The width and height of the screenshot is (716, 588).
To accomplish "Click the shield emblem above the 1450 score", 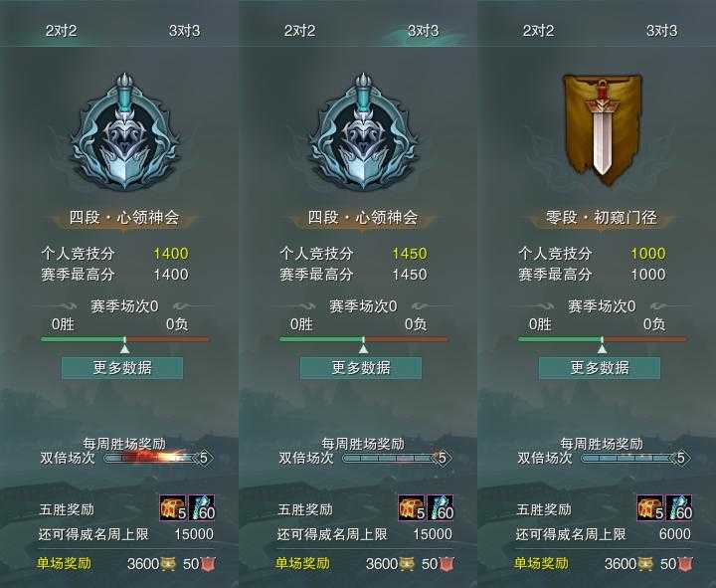I will [364, 131].
